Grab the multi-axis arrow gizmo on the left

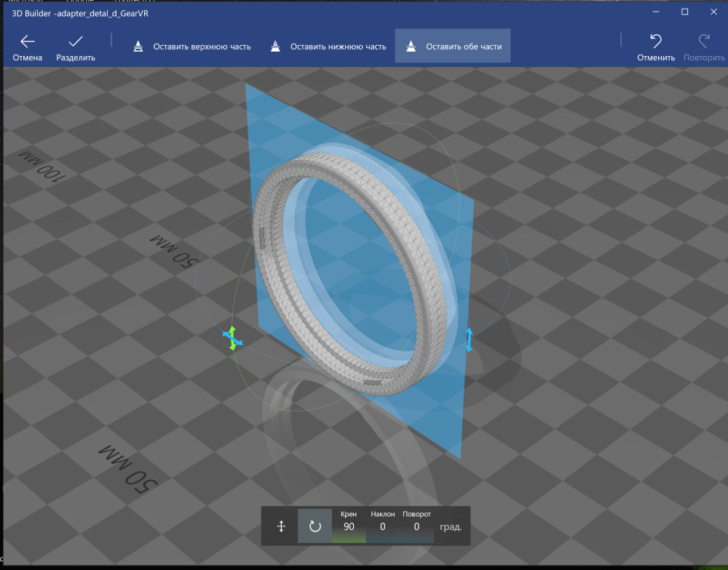coord(232,338)
